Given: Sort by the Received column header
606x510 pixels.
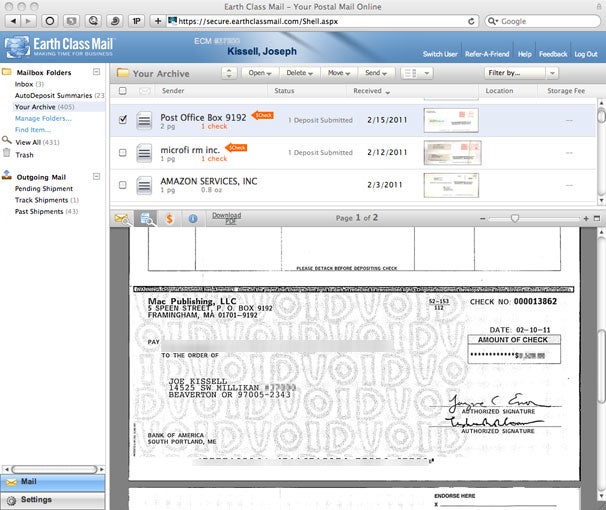Looking at the screenshot, I should coord(371,91).
